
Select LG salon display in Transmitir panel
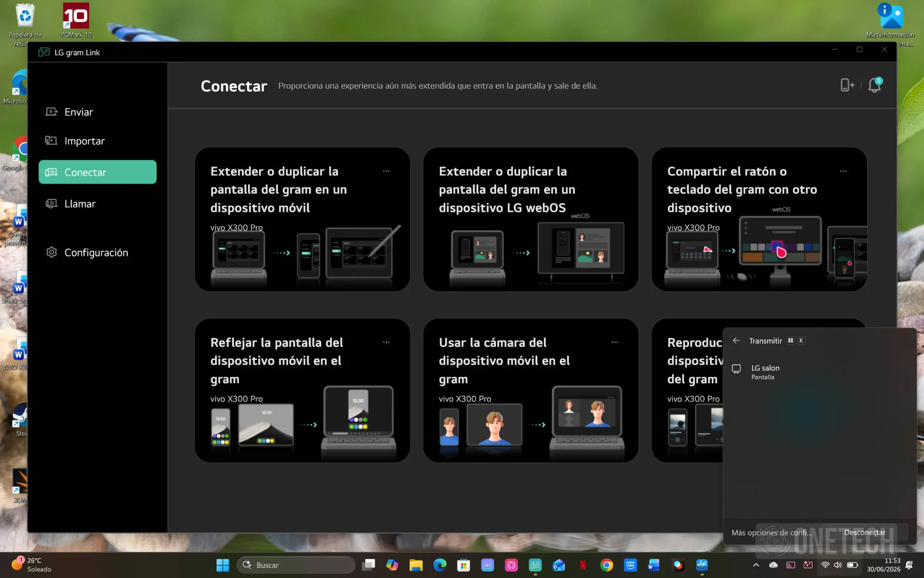click(x=819, y=372)
